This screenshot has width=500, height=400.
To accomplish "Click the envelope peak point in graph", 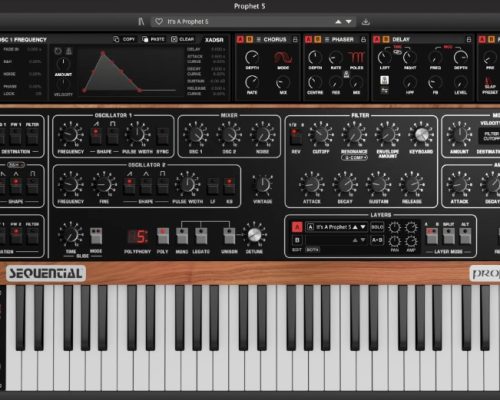I will (103, 53).
